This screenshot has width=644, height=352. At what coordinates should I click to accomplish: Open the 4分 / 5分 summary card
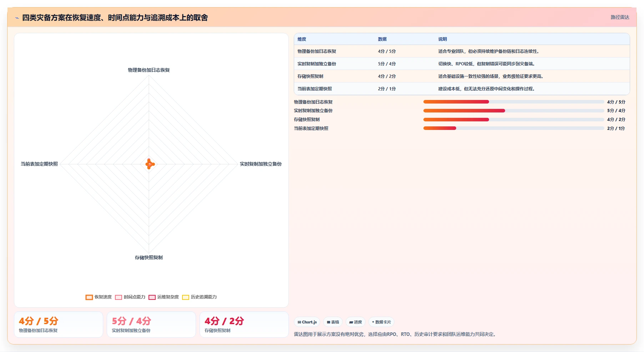[x=59, y=325]
